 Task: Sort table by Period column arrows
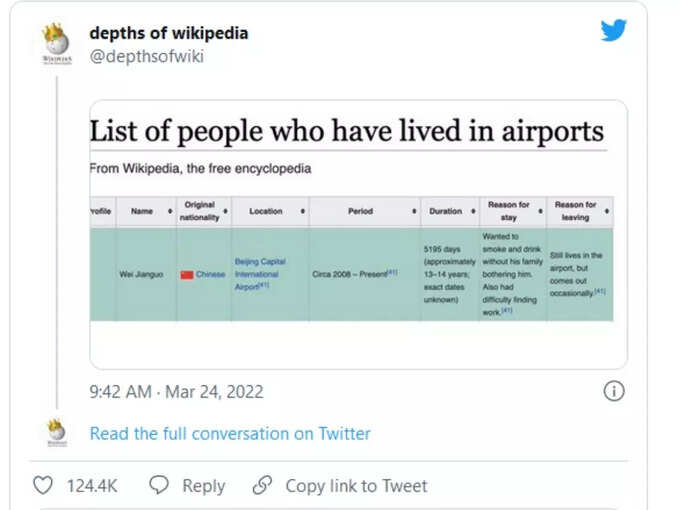tap(414, 211)
